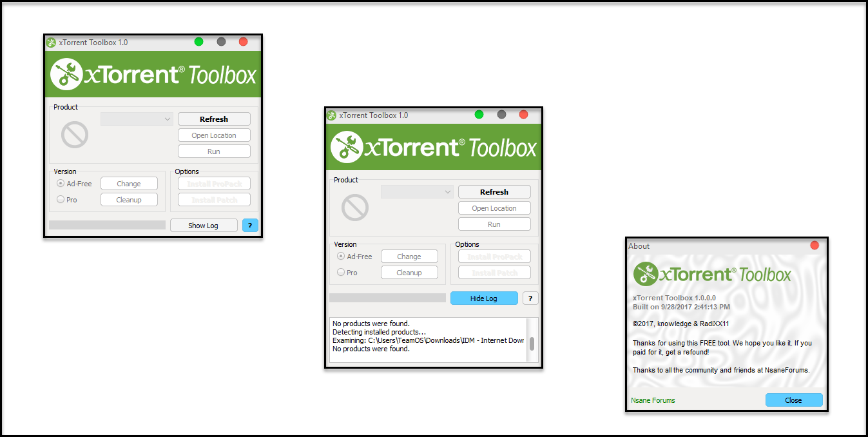Open blue question mark help in small window
Image resolution: width=868 pixels, height=437 pixels.
coord(250,226)
